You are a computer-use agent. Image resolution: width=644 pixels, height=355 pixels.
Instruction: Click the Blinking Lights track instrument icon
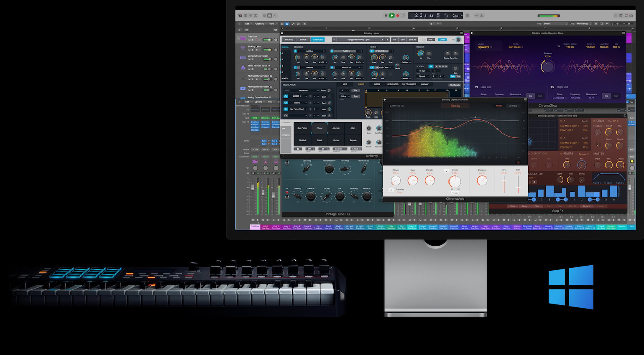(x=243, y=48)
